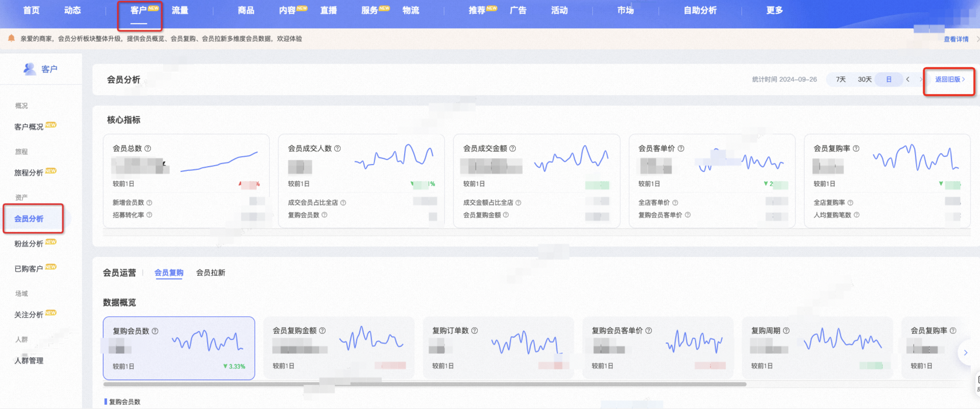Click the notification bell icon
This screenshot has width=980, height=409.
(11, 38)
